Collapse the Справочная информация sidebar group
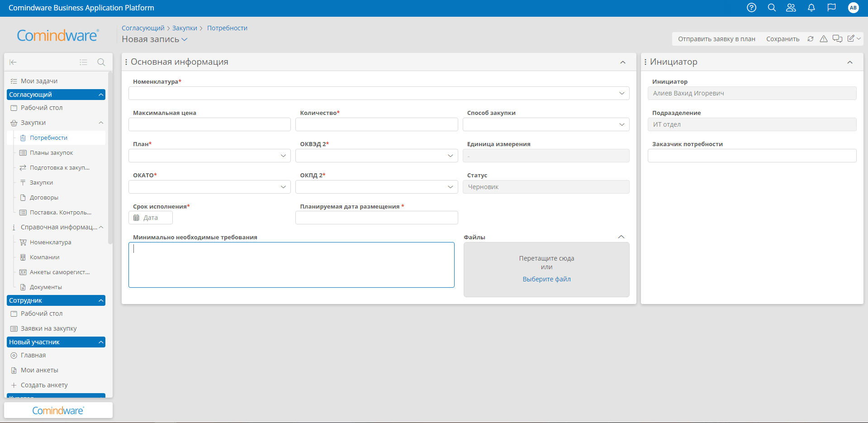The height and width of the screenshot is (423, 868). [x=101, y=227]
